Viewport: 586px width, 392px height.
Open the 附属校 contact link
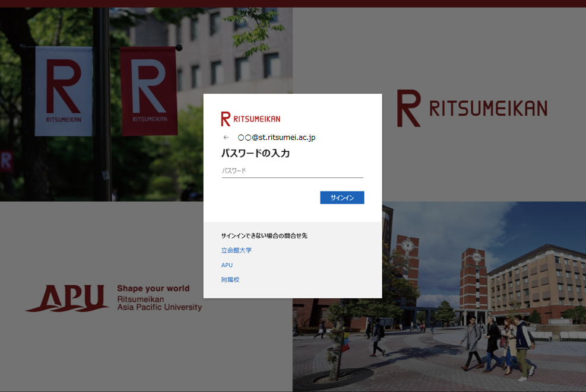click(x=230, y=280)
